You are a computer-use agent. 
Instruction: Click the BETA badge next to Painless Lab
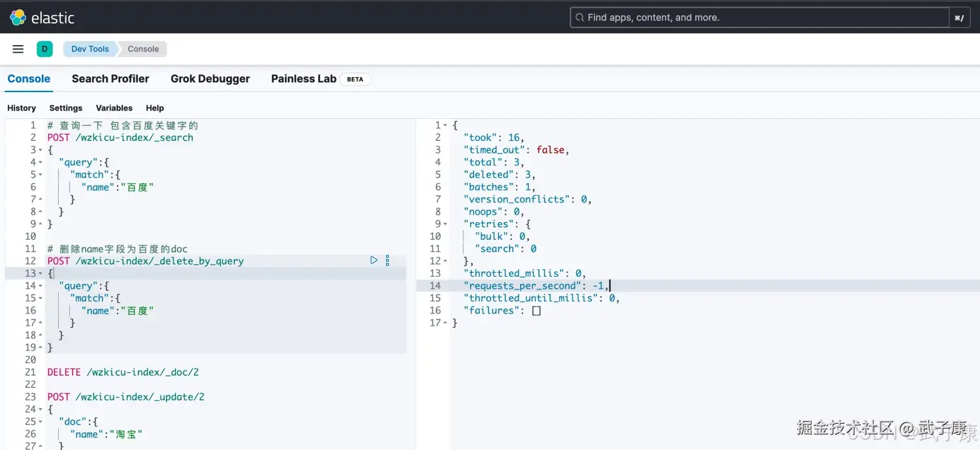coord(355,78)
